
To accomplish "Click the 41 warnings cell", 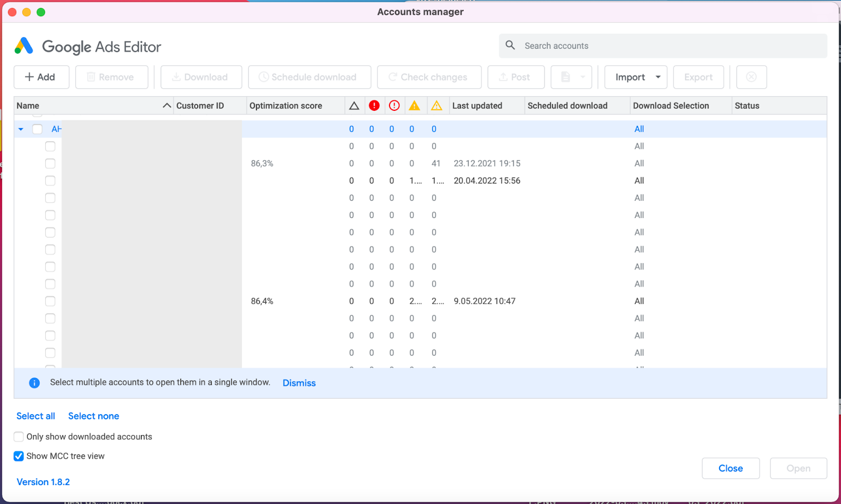I will [436, 163].
